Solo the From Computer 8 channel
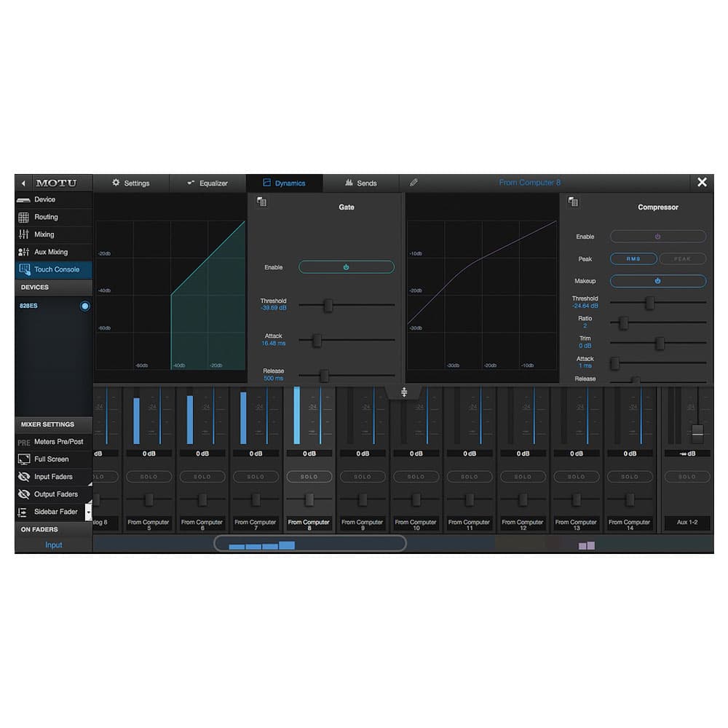The image size is (728, 728). click(309, 477)
